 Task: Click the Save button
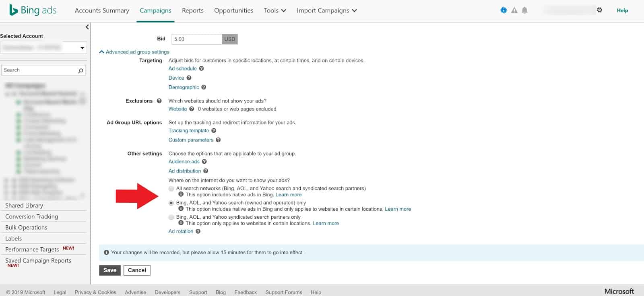point(109,270)
